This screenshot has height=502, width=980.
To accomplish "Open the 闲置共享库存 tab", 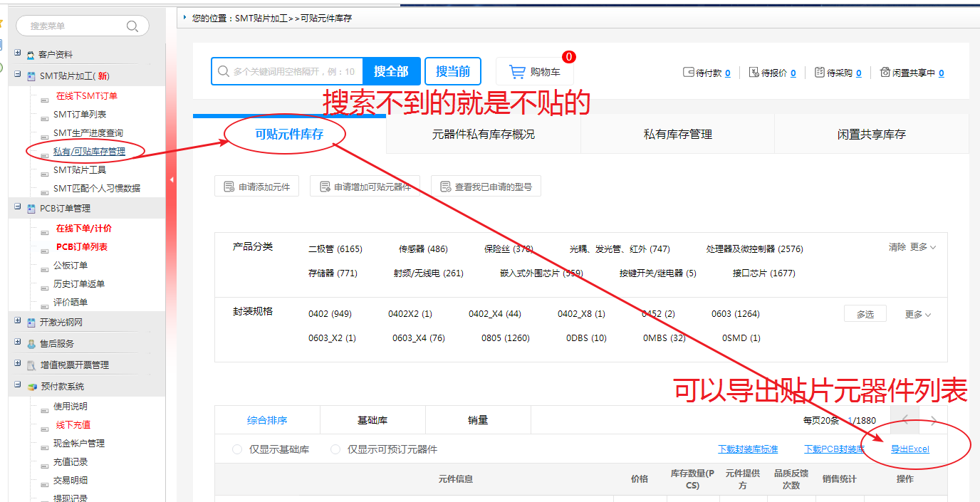I will pos(871,135).
